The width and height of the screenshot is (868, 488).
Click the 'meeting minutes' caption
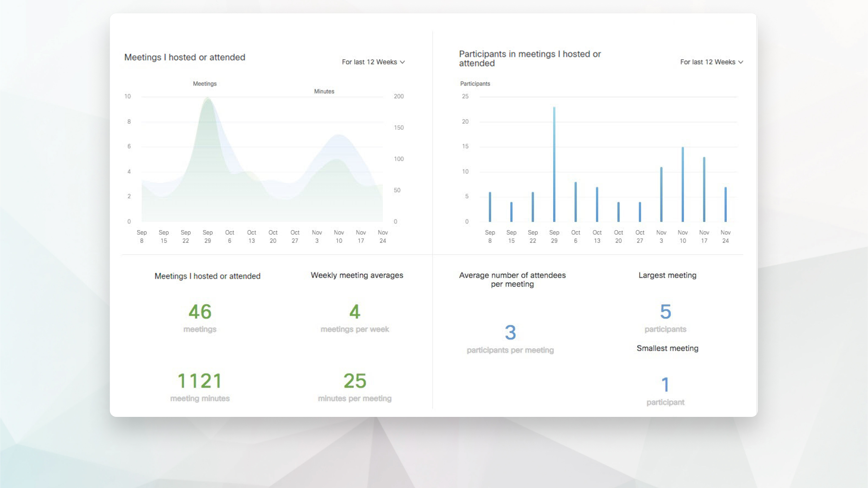coord(200,398)
